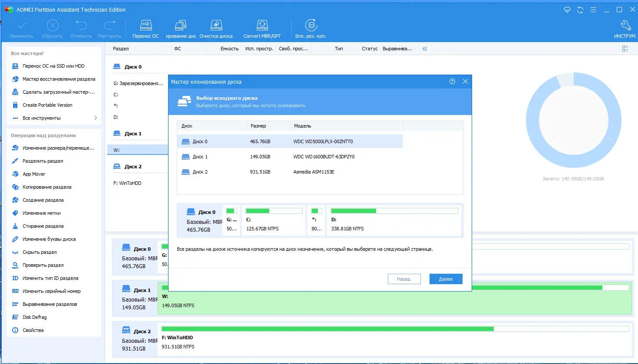Click the Повторить (Redo) toolbar icon
This screenshot has height=364, width=638.
[109, 25]
